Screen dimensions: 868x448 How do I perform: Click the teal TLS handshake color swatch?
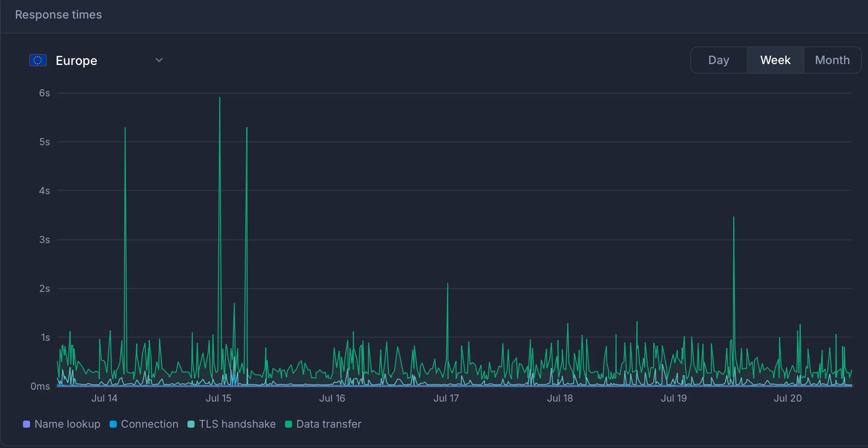[191, 424]
